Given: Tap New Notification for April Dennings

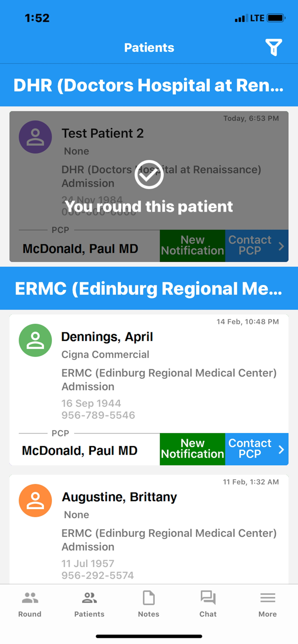Looking at the screenshot, I should [x=192, y=449].
